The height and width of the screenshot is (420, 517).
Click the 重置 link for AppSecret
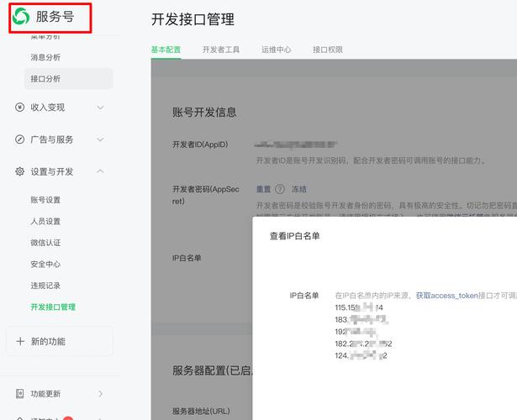pos(263,190)
